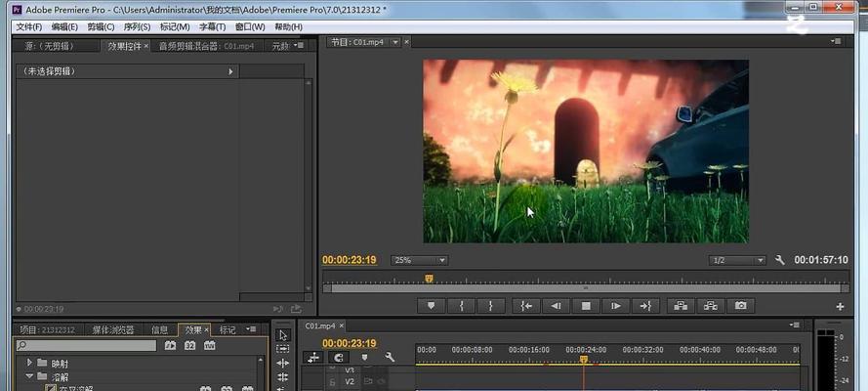This screenshot has width=868, height=391.
Task: Click the Lift button
Action: tap(681, 306)
